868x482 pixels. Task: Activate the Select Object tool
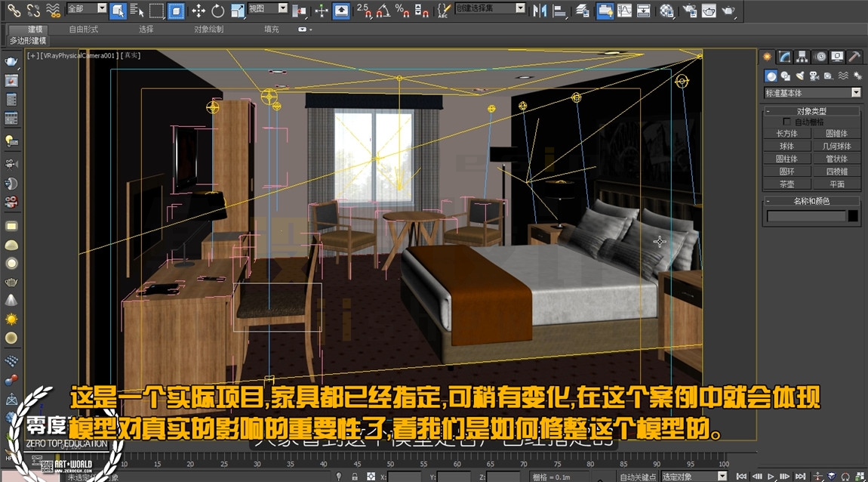(x=117, y=10)
